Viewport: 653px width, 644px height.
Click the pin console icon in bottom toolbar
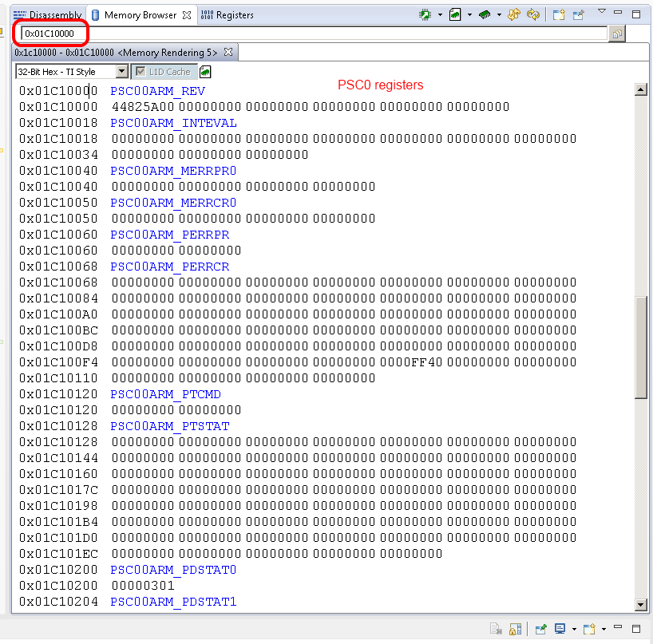click(x=540, y=629)
